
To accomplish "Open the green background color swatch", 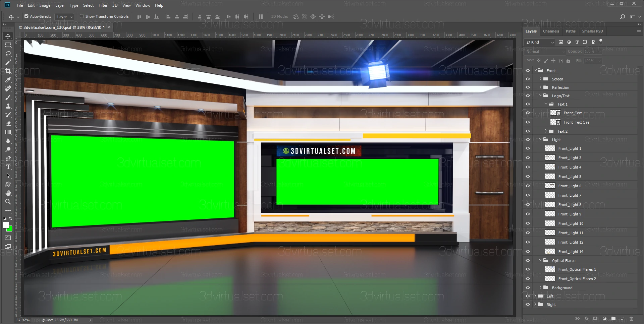I will click(x=10, y=229).
